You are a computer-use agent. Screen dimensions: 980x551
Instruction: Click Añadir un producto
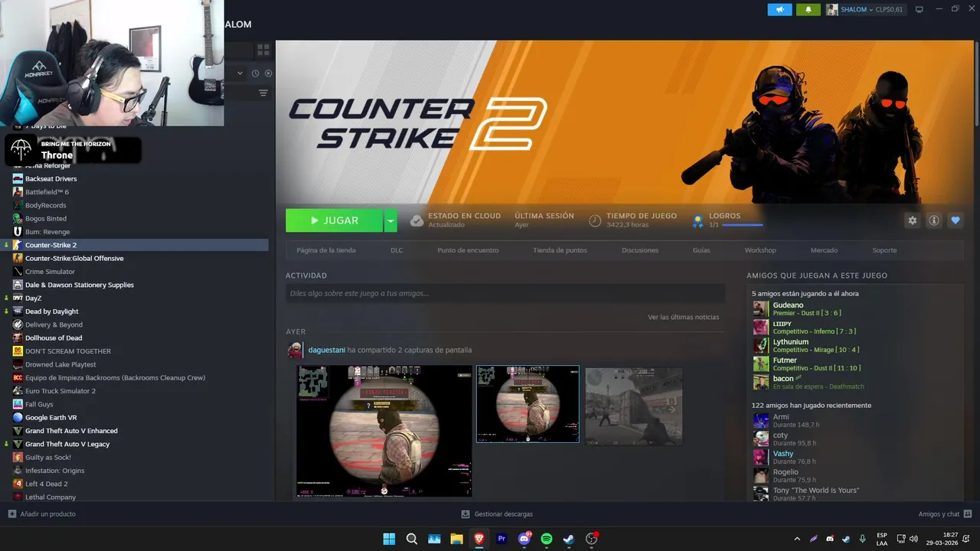point(42,514)
